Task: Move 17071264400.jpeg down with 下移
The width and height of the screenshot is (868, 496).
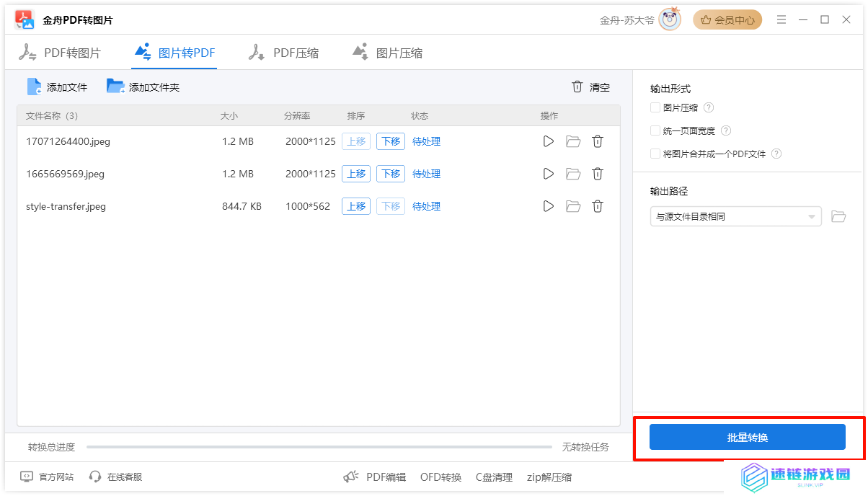Action: click(x=391, y=141)
